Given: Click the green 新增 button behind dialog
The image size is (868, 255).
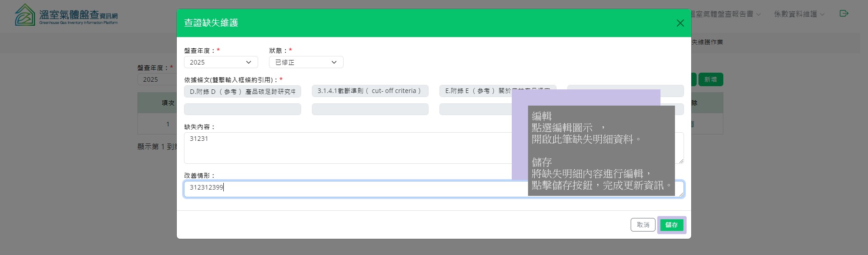Looking at the screenshot, I should click(710, 79).
